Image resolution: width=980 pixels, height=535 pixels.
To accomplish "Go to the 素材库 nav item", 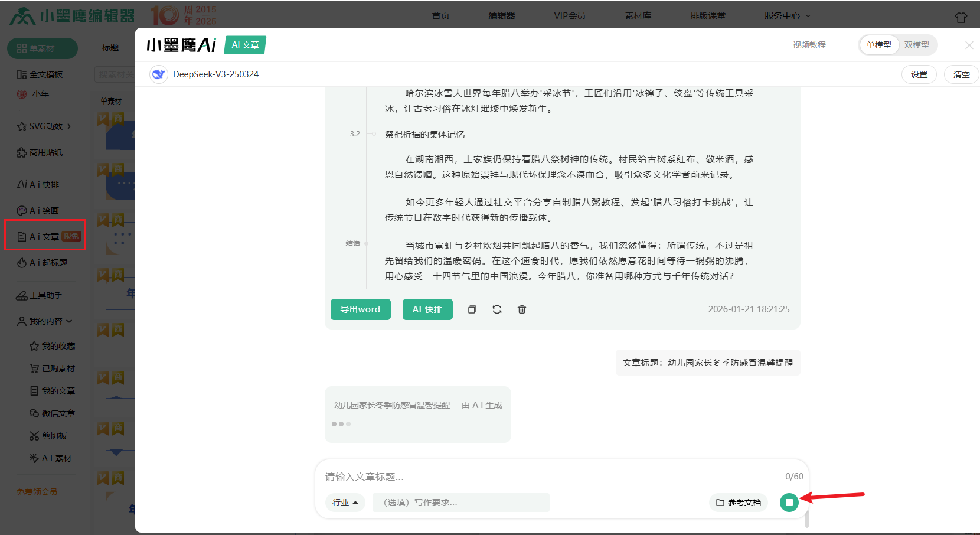I will [638, 16].
